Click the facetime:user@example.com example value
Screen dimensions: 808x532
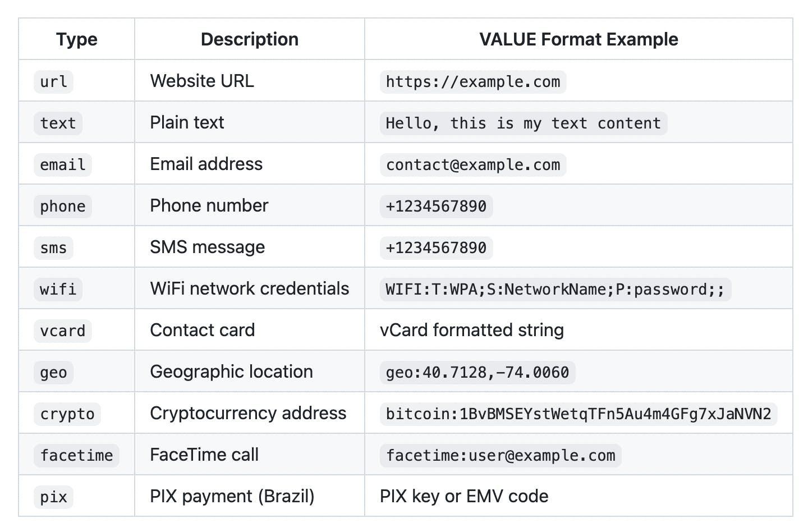[x=500, y=455]
